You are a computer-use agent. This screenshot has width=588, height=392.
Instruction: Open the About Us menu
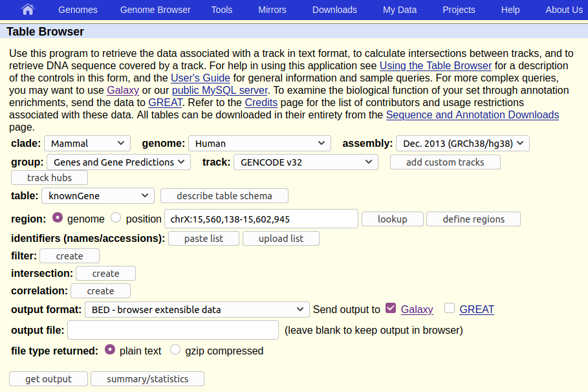coord(564,10)
